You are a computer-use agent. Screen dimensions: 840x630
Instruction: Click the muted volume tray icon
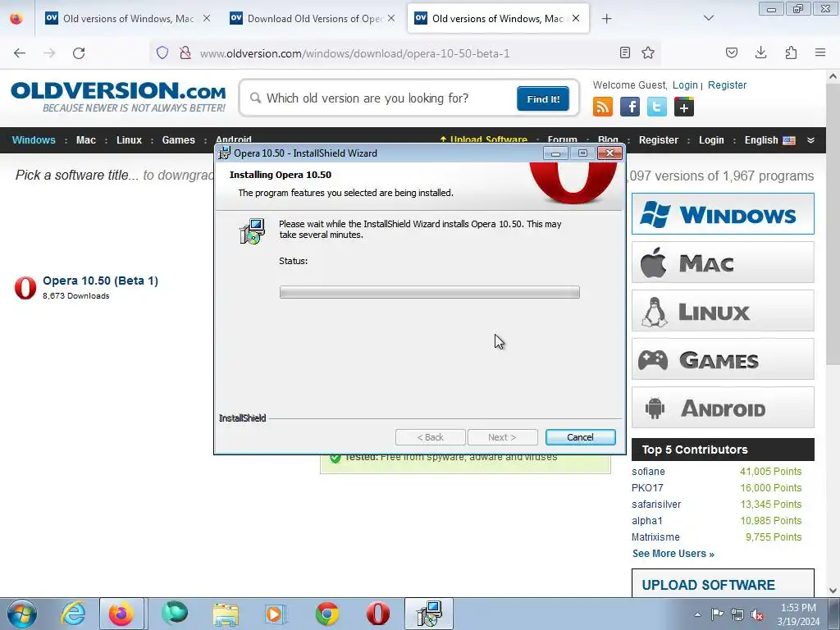[757, 614]
